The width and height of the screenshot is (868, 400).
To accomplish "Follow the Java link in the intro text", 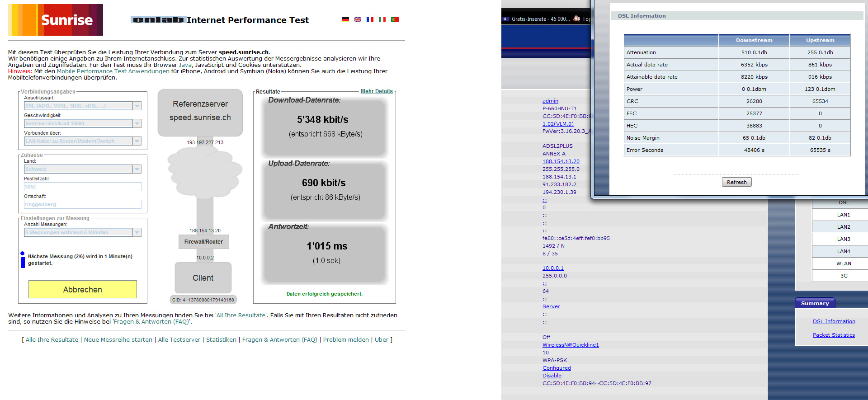I will pyautogui.click(x=185, y=65).
